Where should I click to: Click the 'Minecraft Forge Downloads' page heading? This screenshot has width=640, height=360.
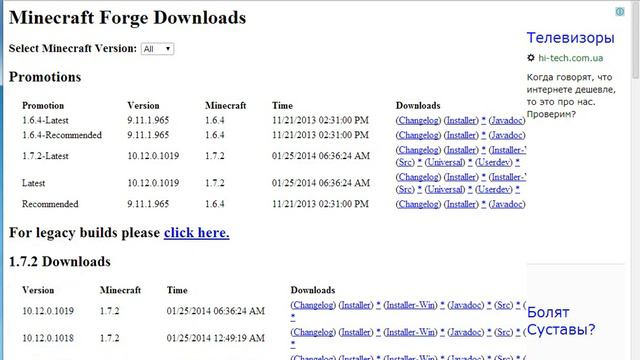[x=128, y=18]
